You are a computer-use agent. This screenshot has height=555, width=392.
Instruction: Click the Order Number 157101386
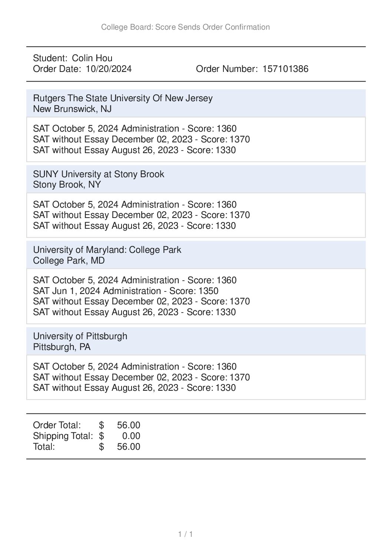[x=252, y=69]
